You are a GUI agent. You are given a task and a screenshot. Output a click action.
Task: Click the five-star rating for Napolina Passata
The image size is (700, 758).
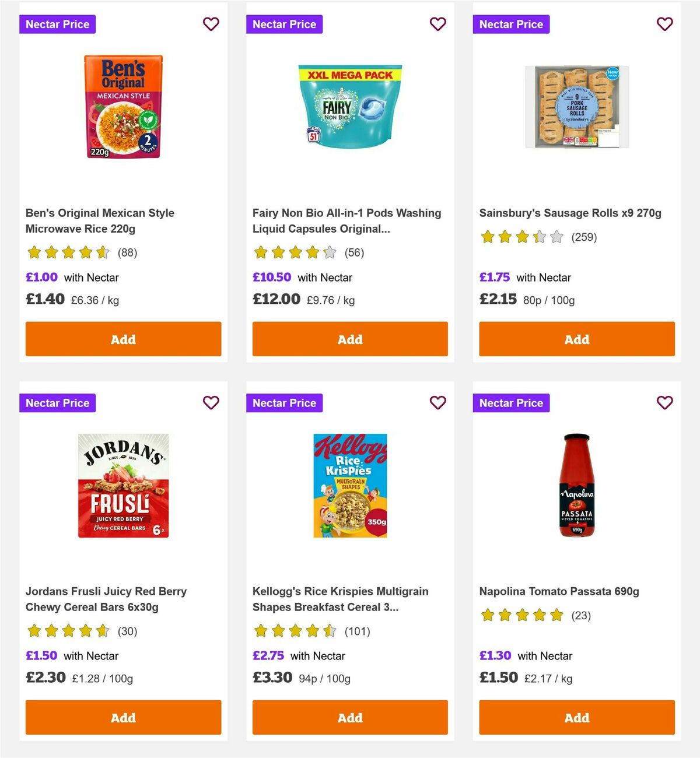[521, 615]
